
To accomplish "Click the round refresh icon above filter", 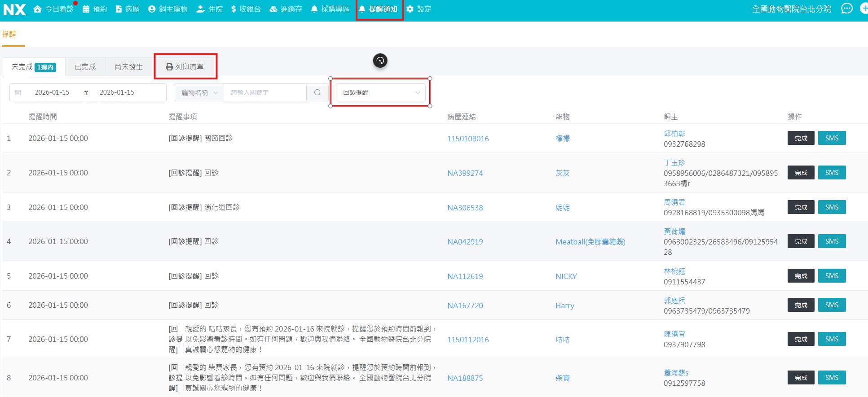I will (x=380, y=61).
